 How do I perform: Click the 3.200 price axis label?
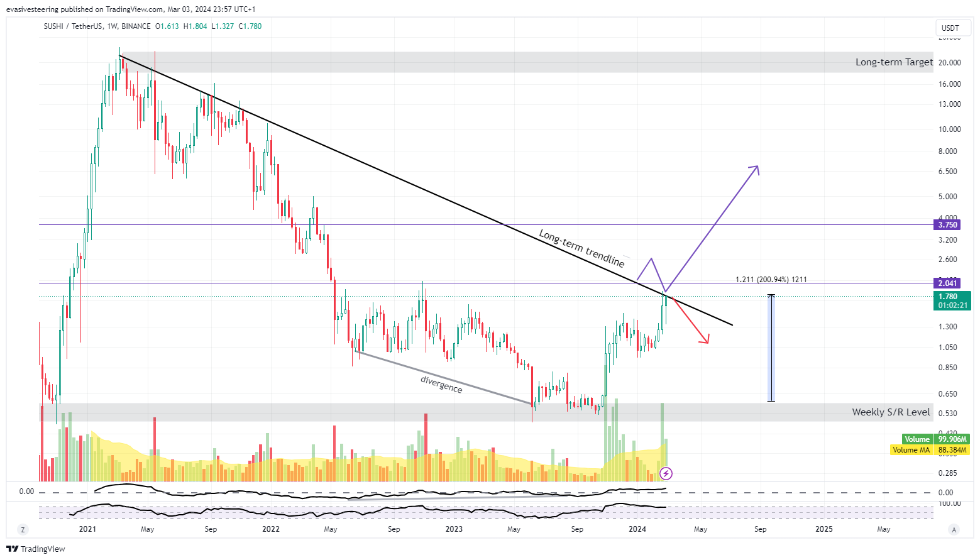tap(947, 240)
